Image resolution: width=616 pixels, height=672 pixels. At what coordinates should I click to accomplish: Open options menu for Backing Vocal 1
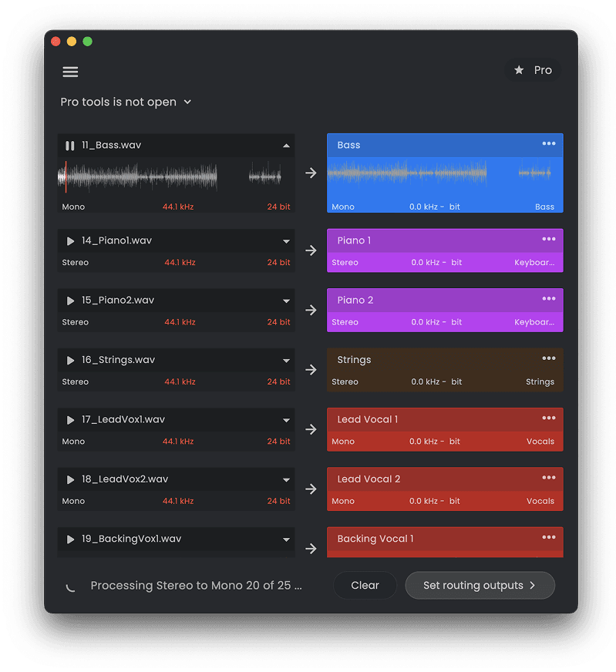click(549, 537)
